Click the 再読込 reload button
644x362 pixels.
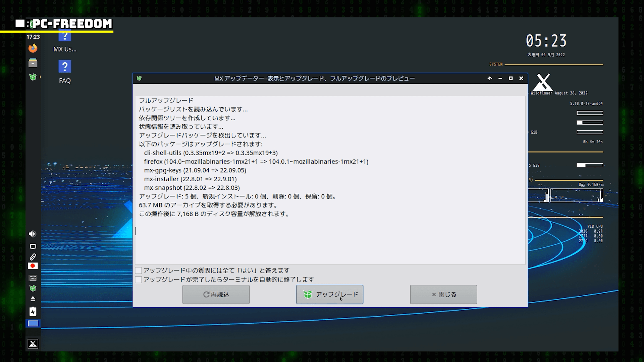pyautogui.click(x=216, y=294)
